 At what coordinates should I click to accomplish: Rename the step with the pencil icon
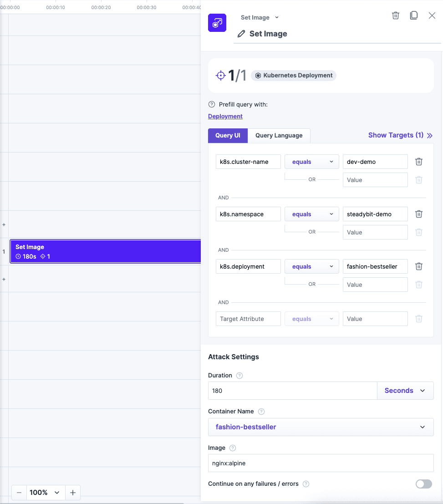point(240,33)
